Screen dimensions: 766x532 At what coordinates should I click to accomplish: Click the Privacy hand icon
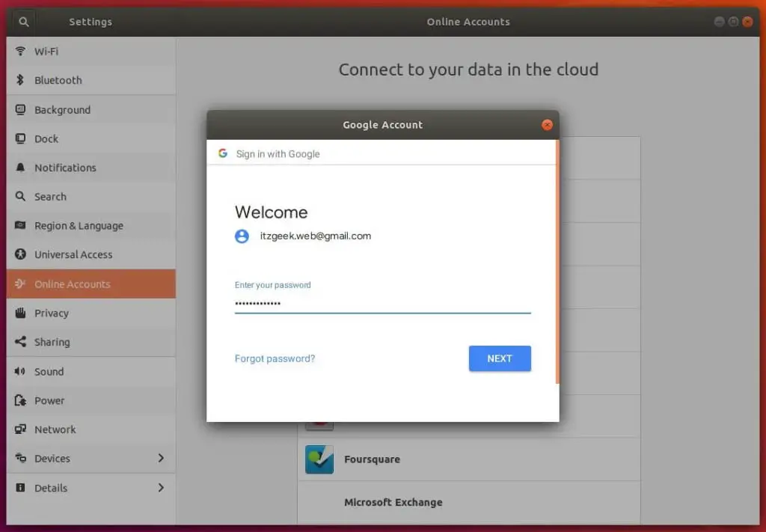[x=20, y=313]
